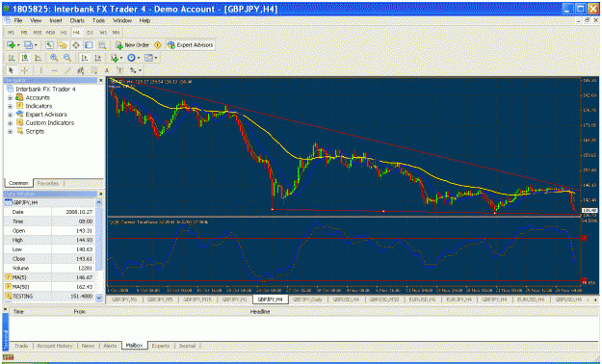Open the Profiles toolbar icon
This screenshot has width=602, height=364.
point(28,45)
